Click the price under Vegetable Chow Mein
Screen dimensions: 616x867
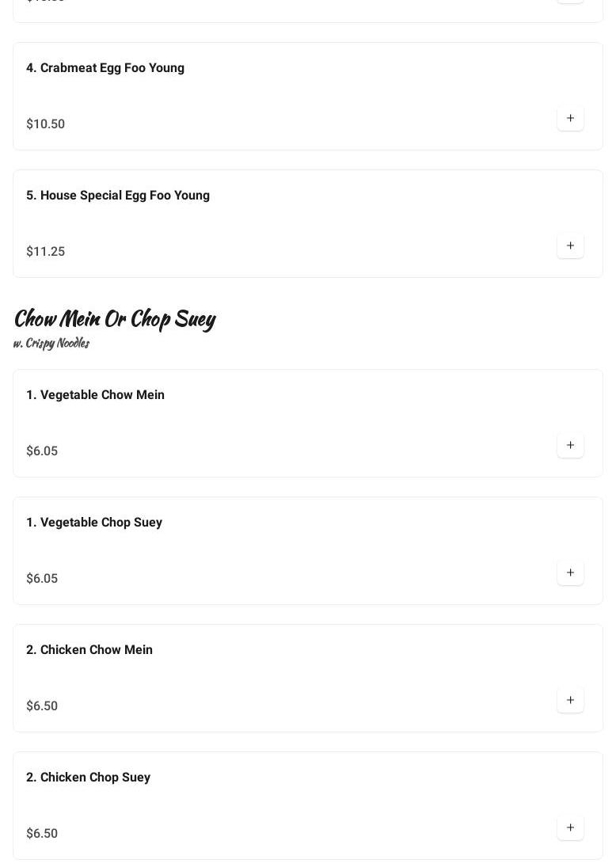pyautogui.click(x=42, y=451)
